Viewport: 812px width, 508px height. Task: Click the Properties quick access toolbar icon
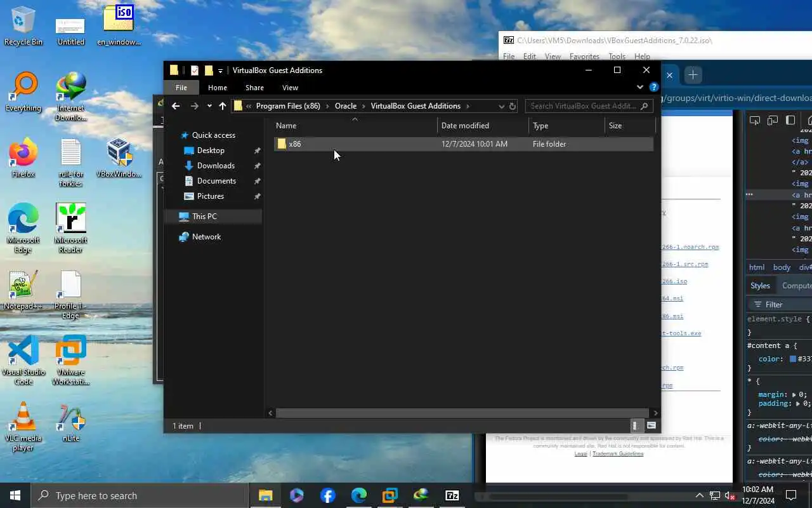pos(195,70)
